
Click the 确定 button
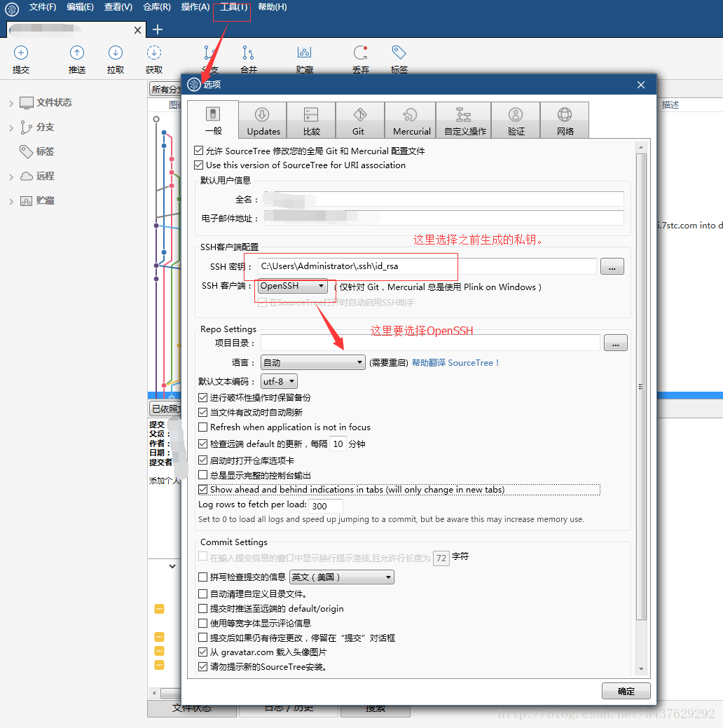point(626,691)
